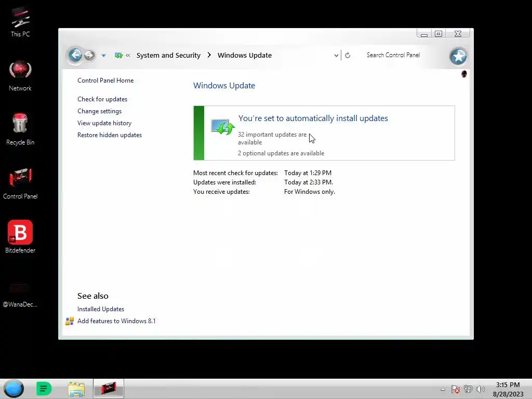Open @WanaDec... desktop shortcut

pos(20,295)
